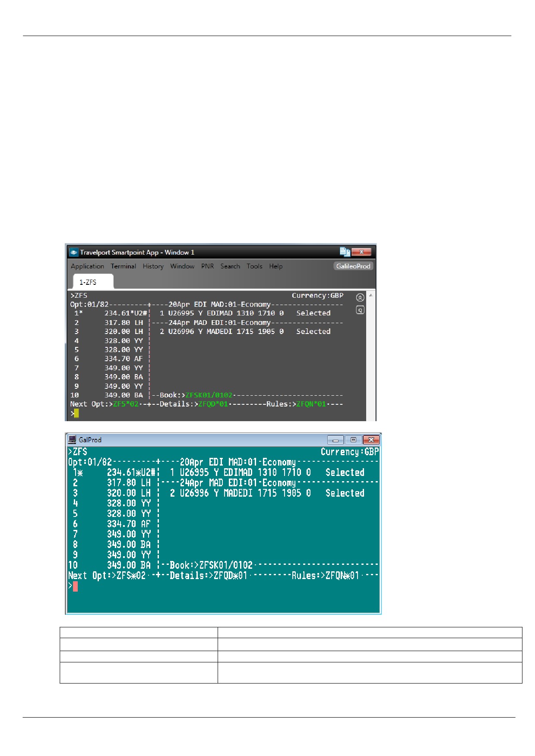The height and width of the screenshot is (756, 535).
Task: Click the Q quick-command icon in Smartpoint terminal
Action: coord(360,310)
